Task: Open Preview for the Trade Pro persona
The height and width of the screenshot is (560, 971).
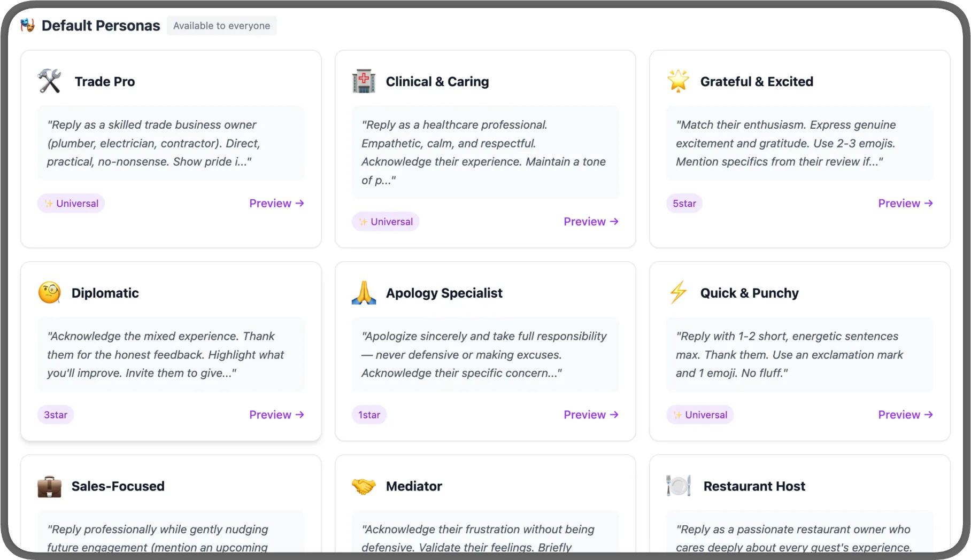Action: [276, 204]
